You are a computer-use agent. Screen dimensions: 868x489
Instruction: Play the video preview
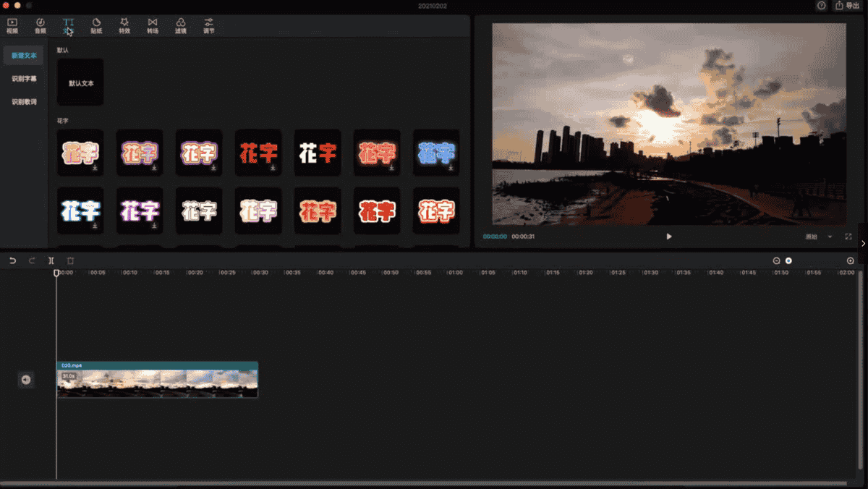[x=669, y=237]
